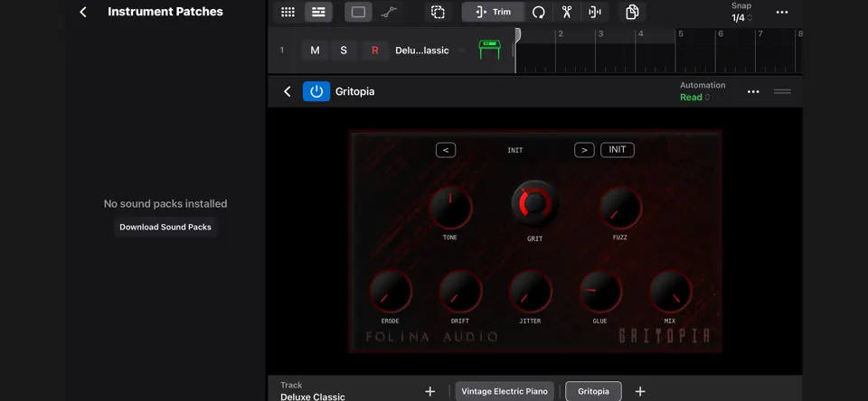Click the Deluxe Classic track label
This screenshot has height=401, width=868.
[x=313, y=396]
